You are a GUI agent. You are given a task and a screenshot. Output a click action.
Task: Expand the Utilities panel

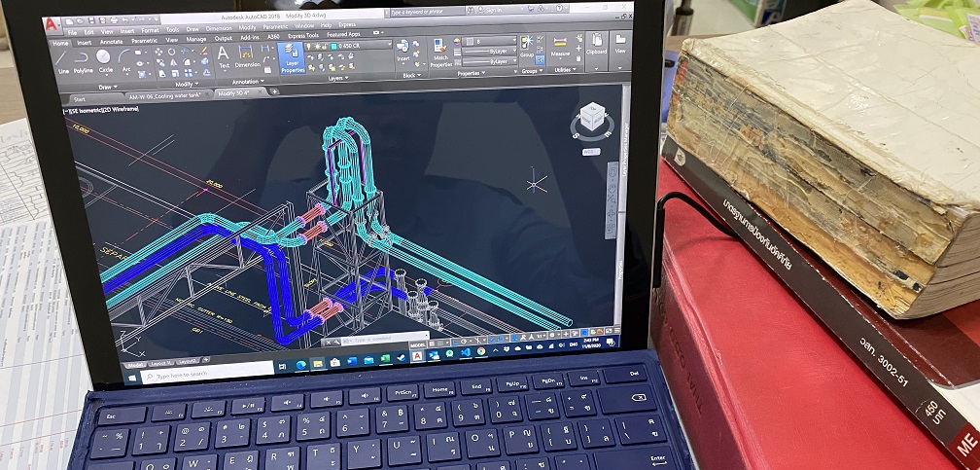566,70
